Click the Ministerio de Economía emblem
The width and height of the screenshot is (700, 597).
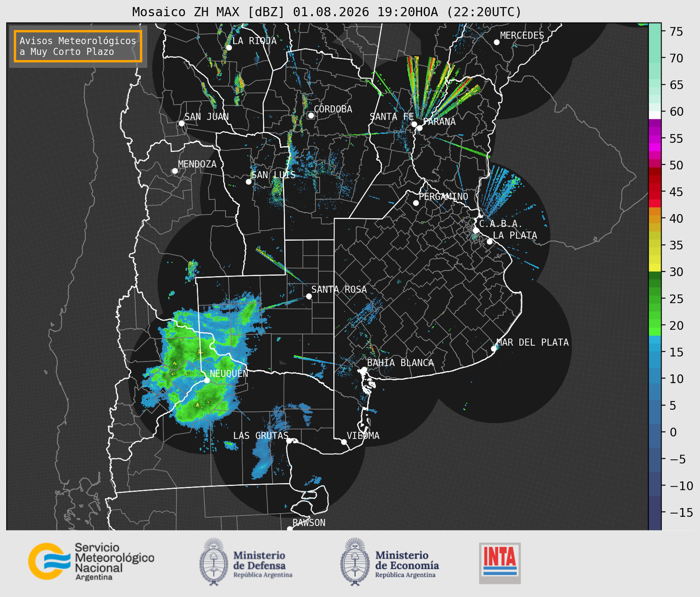tap(355, 562)
